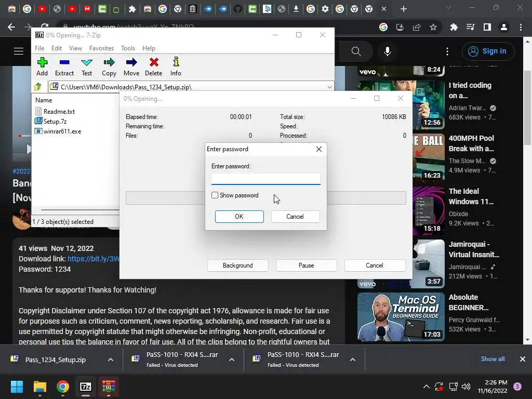
Task: Click the Chrome extensions puzzle icon
Action: (454, 27)
